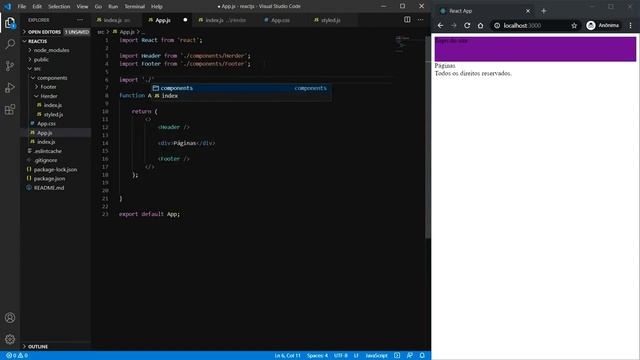Viewport: 640px width, 360px height.
Task: Click the unsaved dot on the App.js tab
Action: pyautogui.click(x=185, y=20)
